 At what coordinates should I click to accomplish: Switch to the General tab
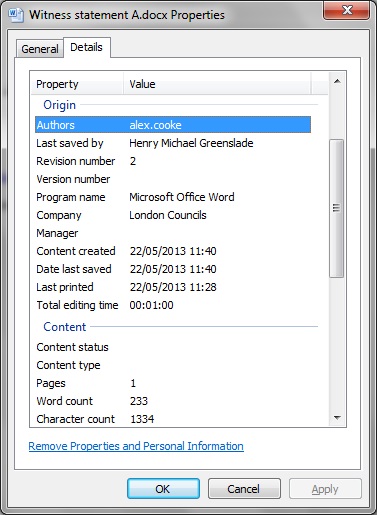click(x=40, y=49)
